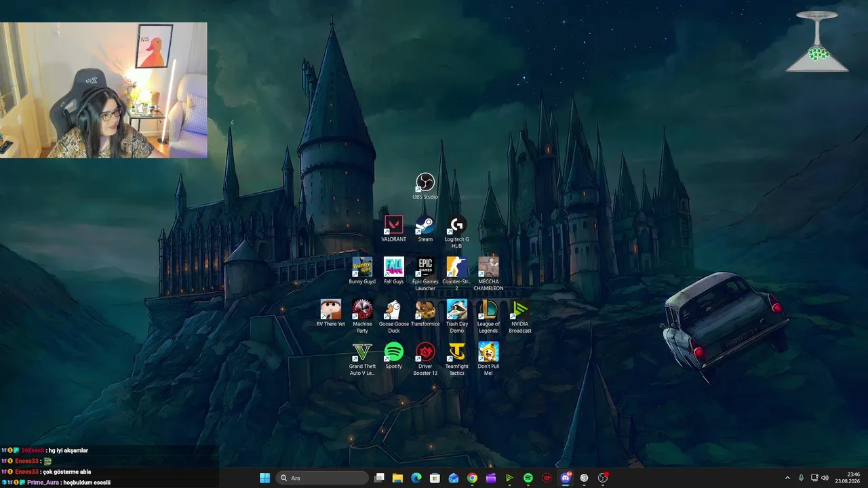Switch to Spotify in the taskbar
Viewport: 868px width, 488px height.
click(528, 478)
